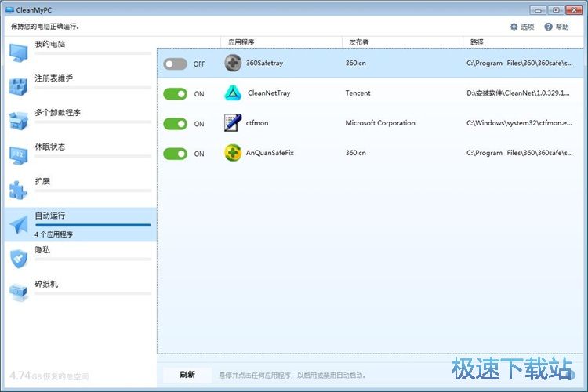The image size is (588, 392).
Task: Click the ctfmon.exe system32 path cell
Action: click(519, 123)
